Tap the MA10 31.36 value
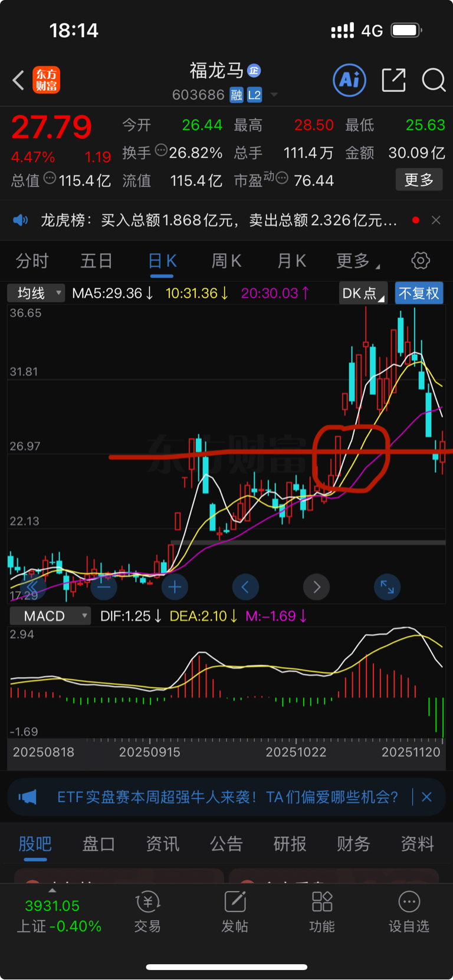Screen dimensions: 453x980 click(x=197, y=293)
